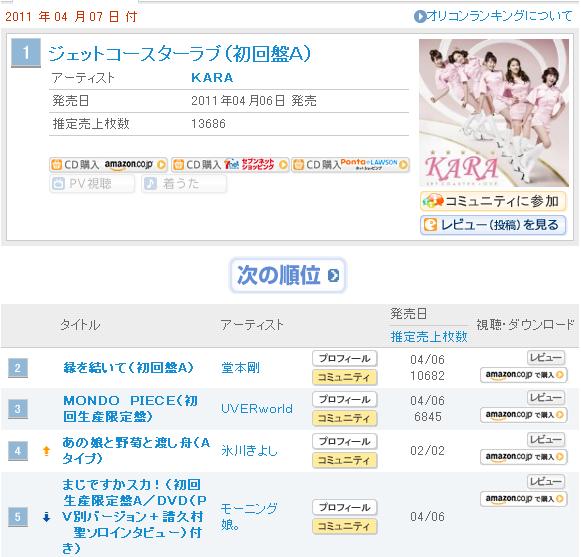Open the KARA album cover thumbnail
Viewport: 581px width, 557px height.
(x=494, y=113)
